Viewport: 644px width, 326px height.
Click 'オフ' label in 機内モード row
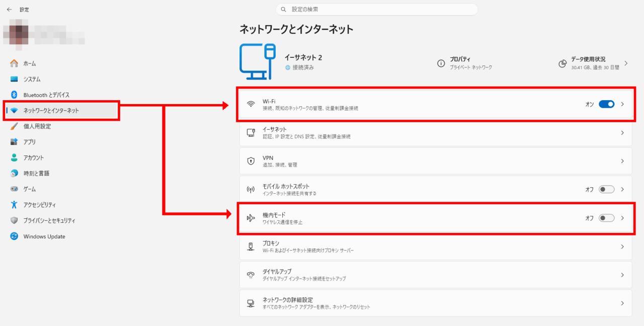click(590, 218)
